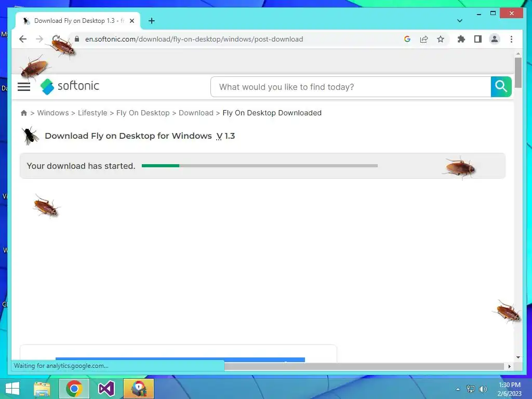Click the vertical scrollbar thumb

(518, 73)
